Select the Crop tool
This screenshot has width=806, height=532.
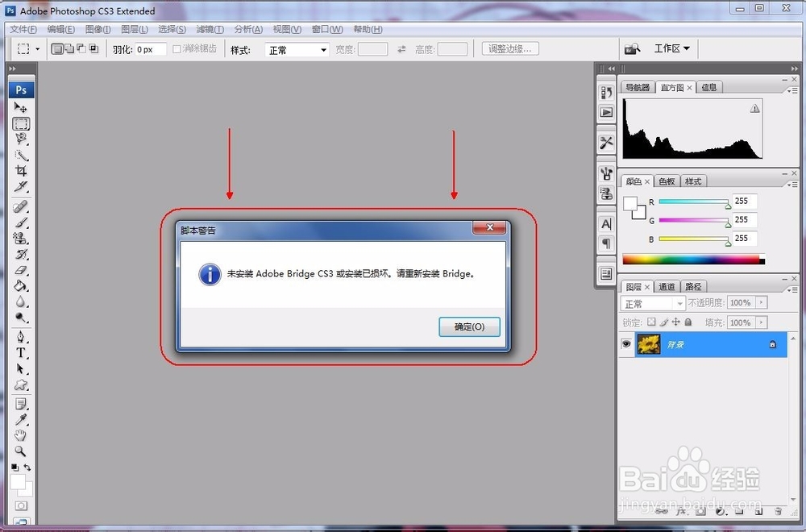21,171
